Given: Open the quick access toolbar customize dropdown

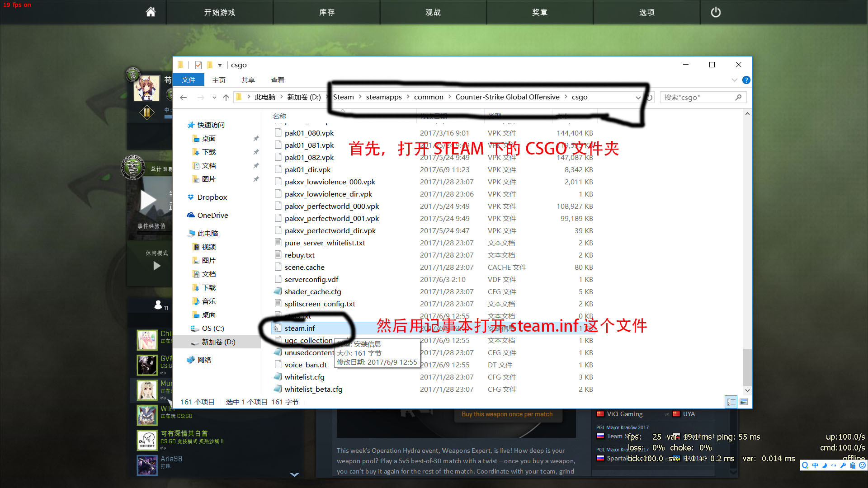Looking at the screenshot, I should (220, 66).
